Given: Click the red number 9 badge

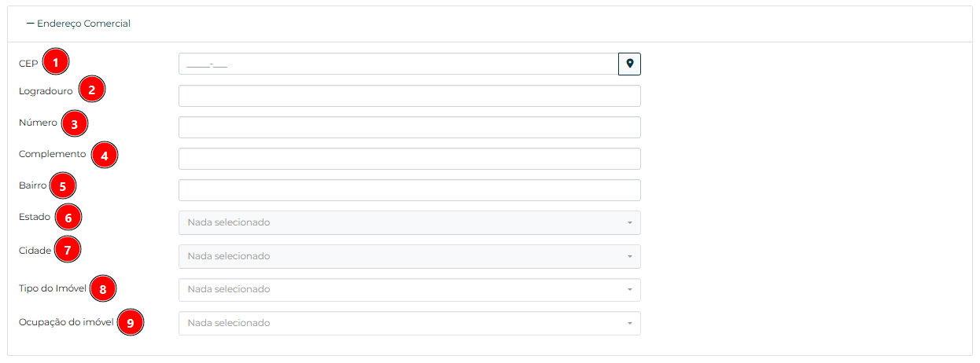Looking at the screenshot, I should pyautogui.click(x=131, y=323).
